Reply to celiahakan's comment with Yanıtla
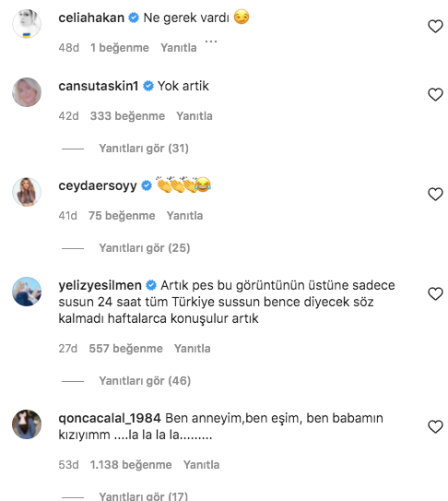The width and height of the screenshot is (448, 501). pos(179,48)
